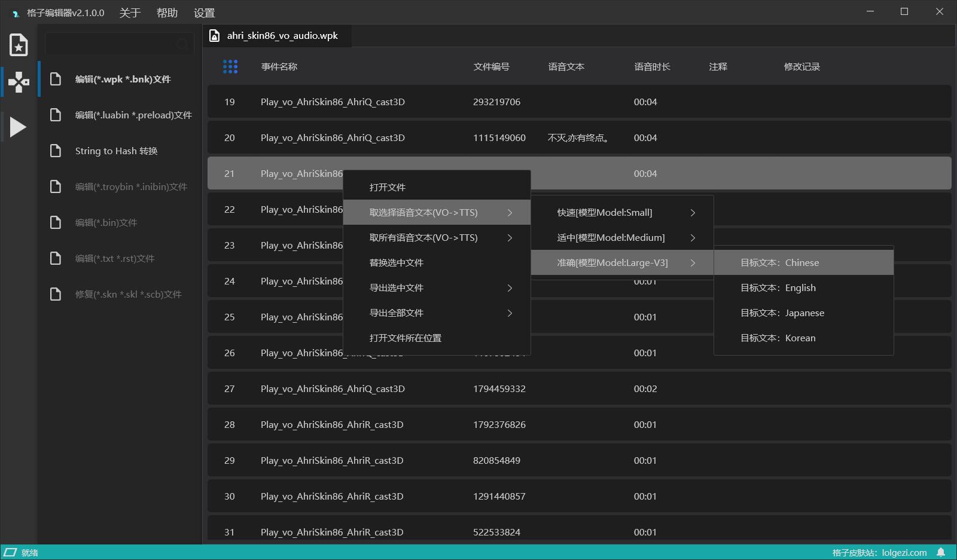Click the play triangle icon in sidebar
The image size is (957, 560).
[x=18, y=127]
